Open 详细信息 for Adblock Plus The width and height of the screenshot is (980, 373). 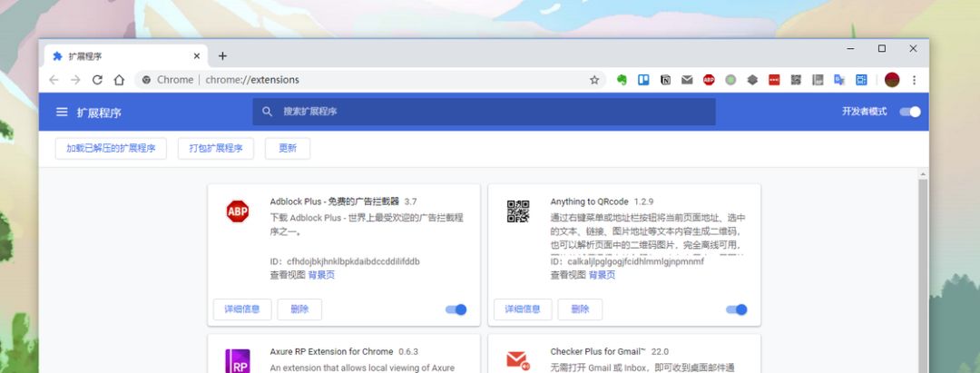pyautogui.click(x=242, y=309)
